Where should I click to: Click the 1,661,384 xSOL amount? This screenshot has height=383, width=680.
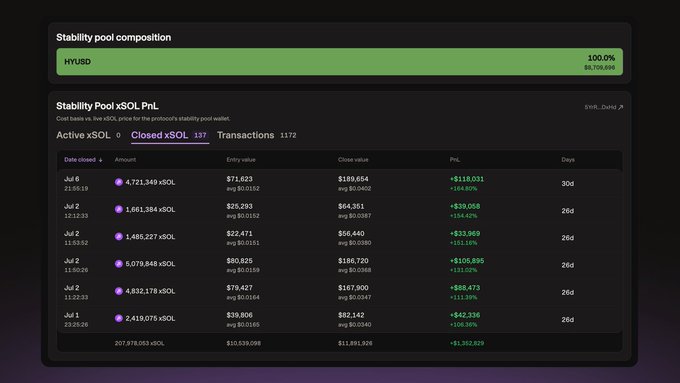click(x=150, y=210)
